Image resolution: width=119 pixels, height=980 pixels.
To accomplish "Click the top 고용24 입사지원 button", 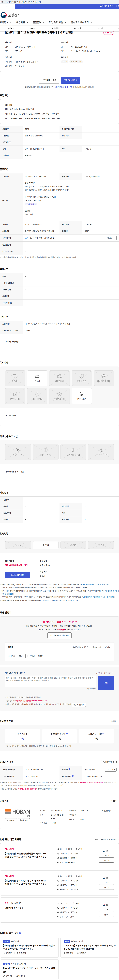I will tap(71, 80).
